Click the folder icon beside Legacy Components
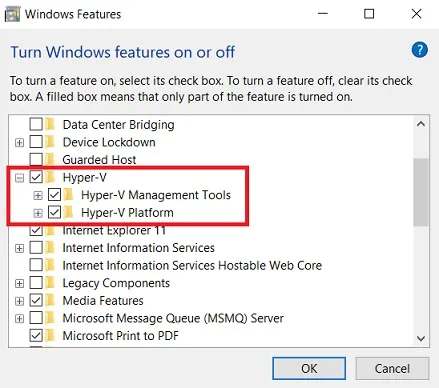 [x=50, y=283]
